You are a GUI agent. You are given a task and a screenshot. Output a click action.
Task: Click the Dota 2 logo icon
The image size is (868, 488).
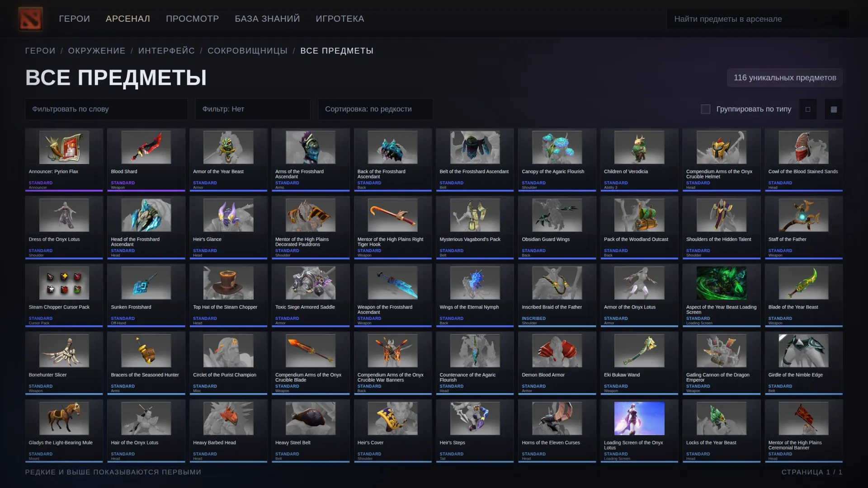[31, 19]
